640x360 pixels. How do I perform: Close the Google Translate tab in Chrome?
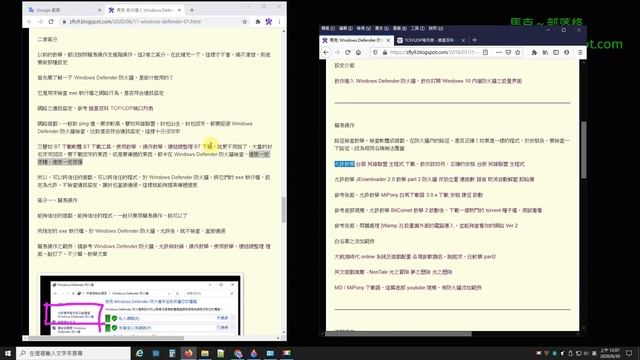(100, 10)
